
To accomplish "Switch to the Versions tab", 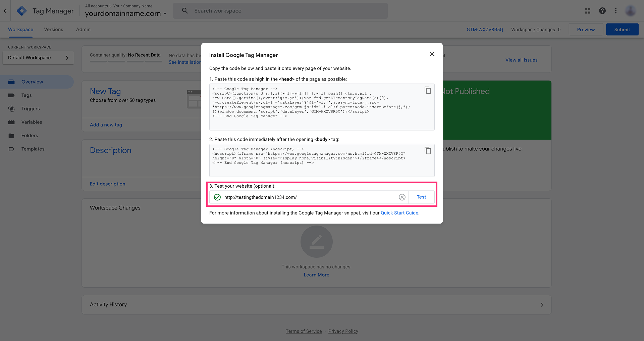I will coord(53,30).
